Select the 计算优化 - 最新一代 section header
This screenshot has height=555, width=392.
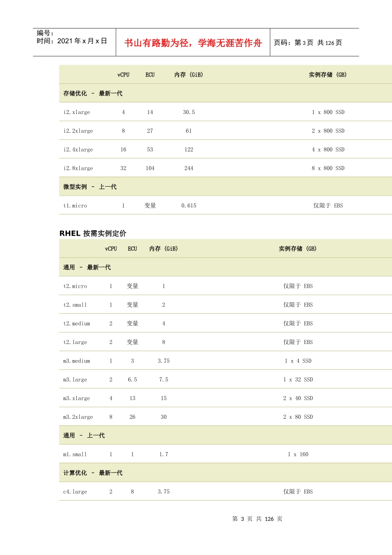(x=93, y=473)
